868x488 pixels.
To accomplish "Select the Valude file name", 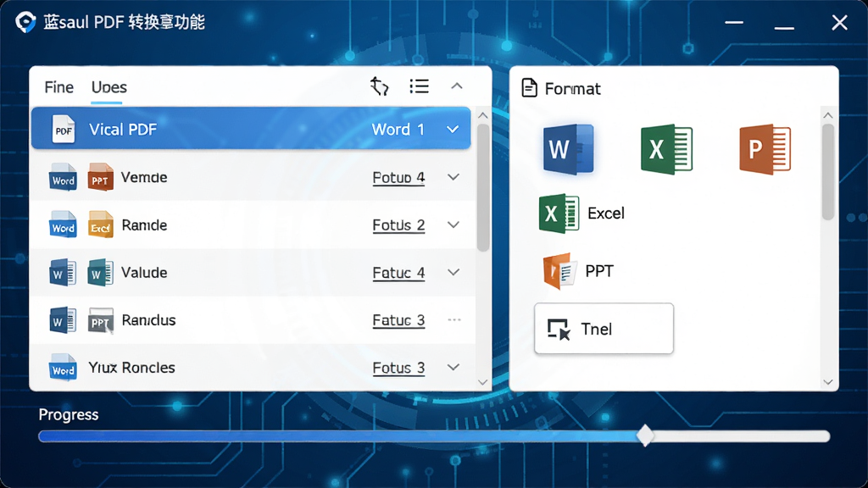I will 144,272.
